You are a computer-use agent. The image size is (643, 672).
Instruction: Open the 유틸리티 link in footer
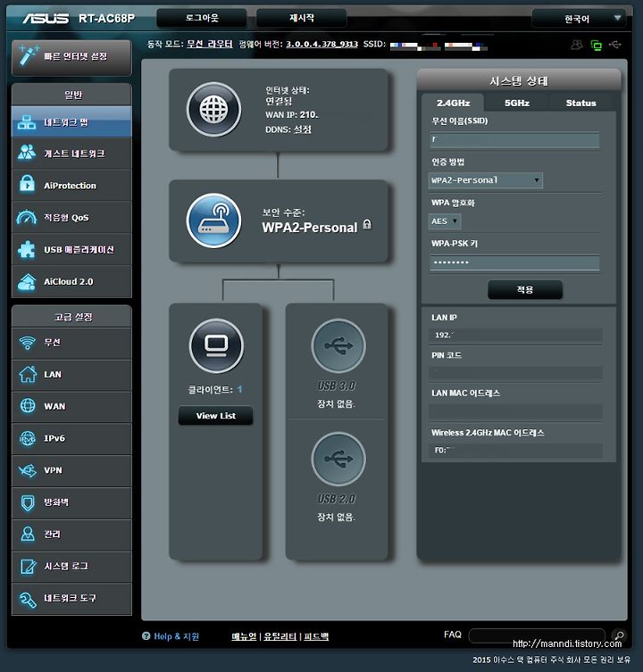pos(280,636)
